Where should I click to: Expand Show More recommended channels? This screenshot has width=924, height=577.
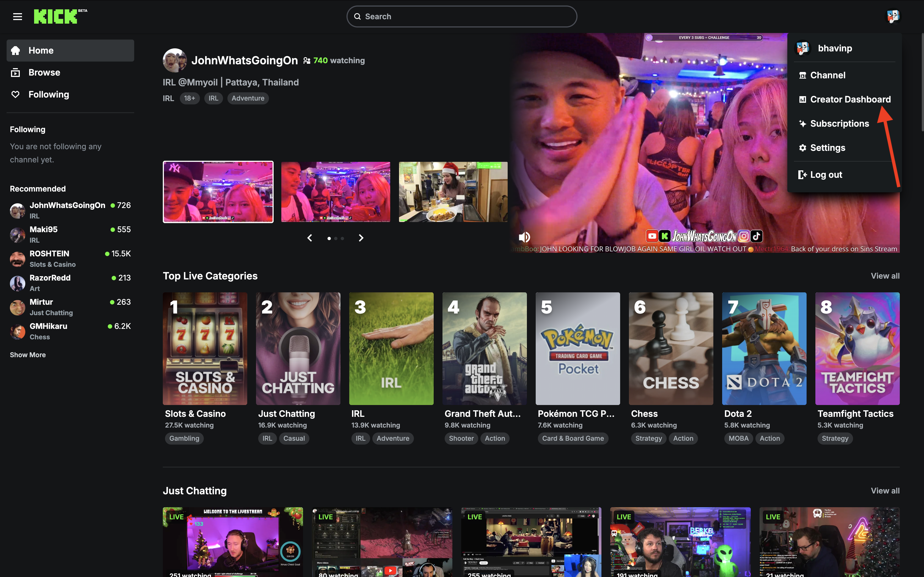pyautogui.click(x=28, y=354)
